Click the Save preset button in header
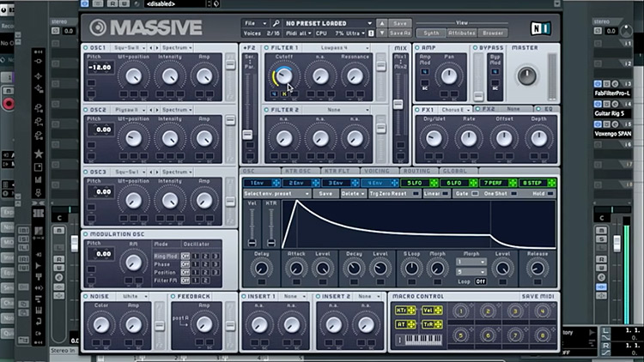The width and height of the screenshot is (644, 362). coord(400,23)
